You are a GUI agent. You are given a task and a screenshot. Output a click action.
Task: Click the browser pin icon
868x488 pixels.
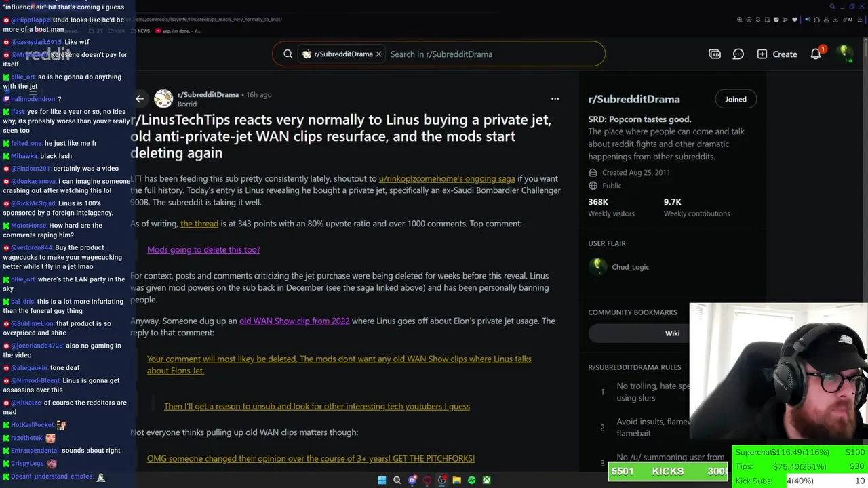click(x=758, y=20)
